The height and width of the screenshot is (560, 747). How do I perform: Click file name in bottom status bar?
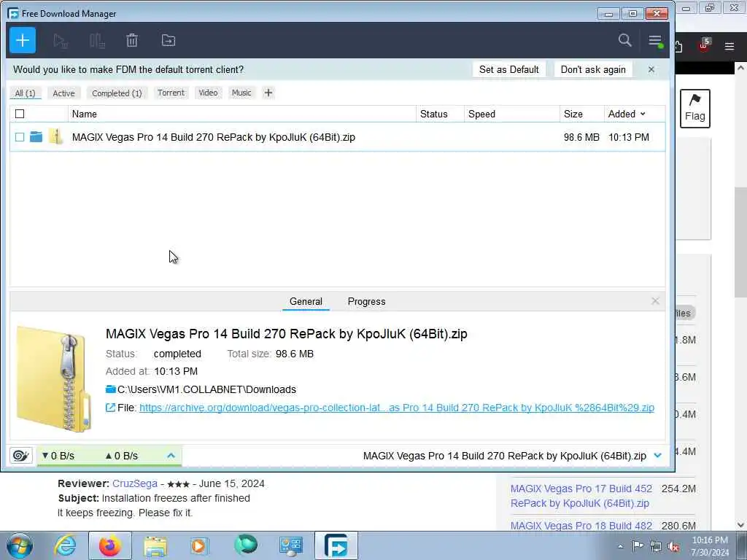pos(505,456)
